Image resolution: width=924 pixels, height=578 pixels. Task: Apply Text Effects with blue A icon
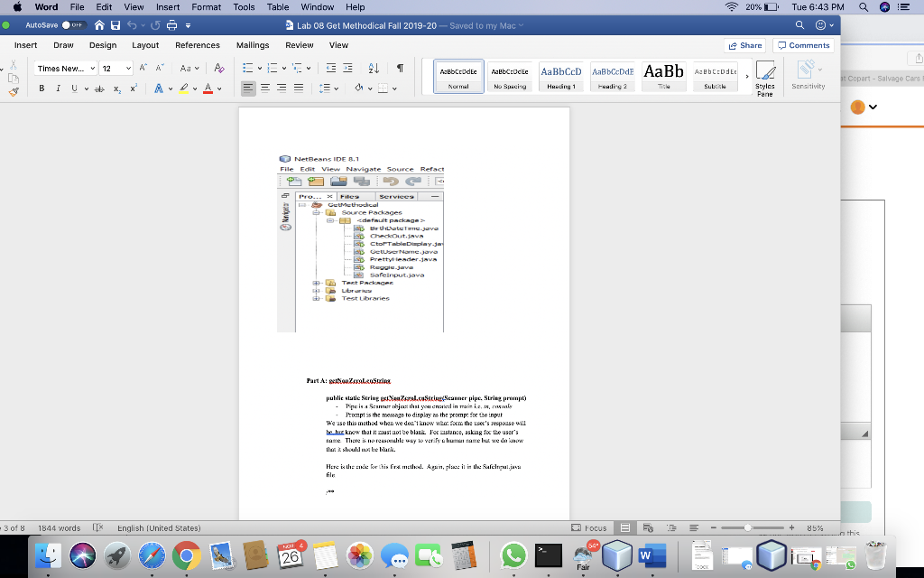point(159,89)
